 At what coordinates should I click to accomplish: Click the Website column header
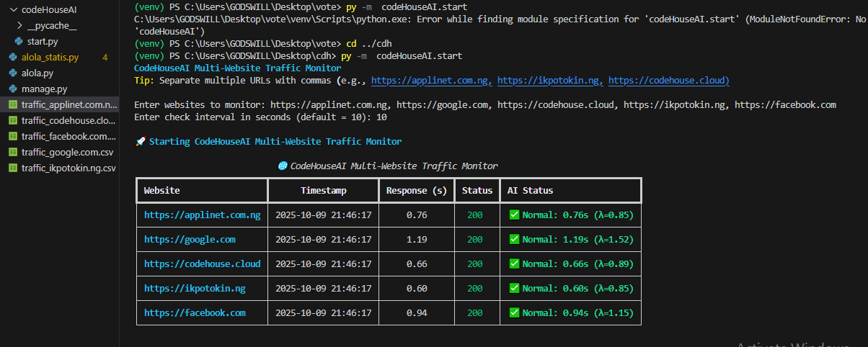162,191
